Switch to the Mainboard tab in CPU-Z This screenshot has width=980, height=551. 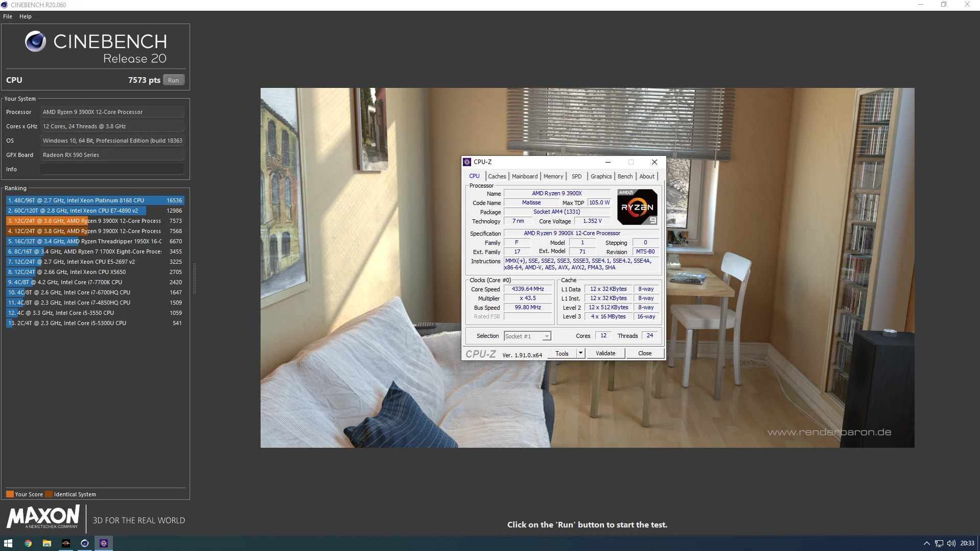tap(525, 176)
